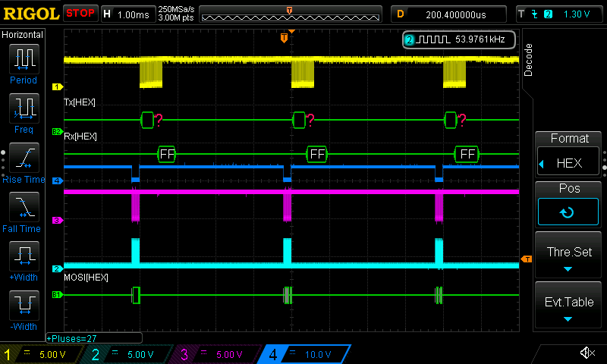Choose the Fall Time measurement icon
The height and width of the screenshot is (364, 607).
(23, 206)
